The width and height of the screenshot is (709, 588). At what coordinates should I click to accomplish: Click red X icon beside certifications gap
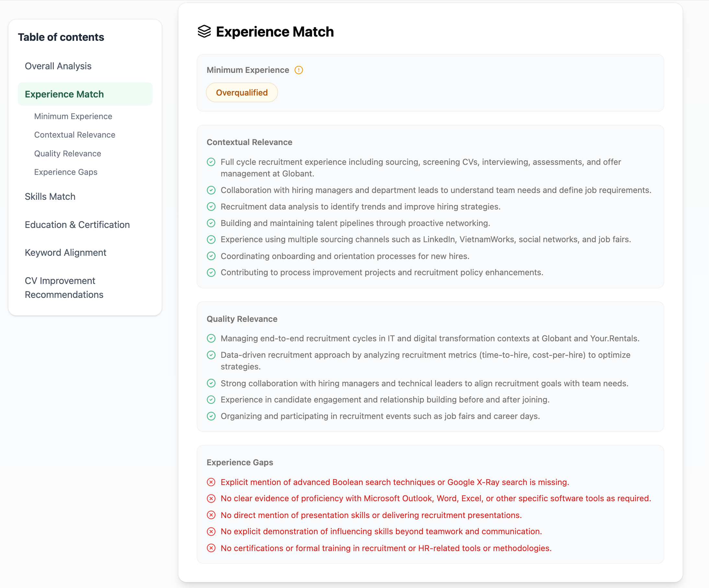(x=211, y=548)
